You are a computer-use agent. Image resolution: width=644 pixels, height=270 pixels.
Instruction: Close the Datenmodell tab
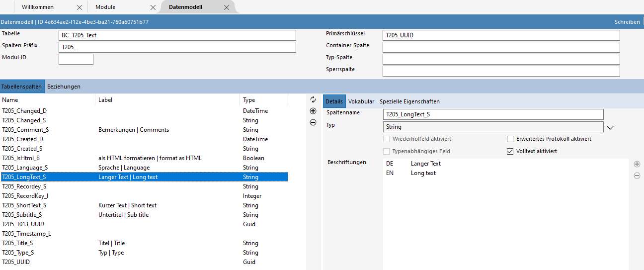(227, 7)
